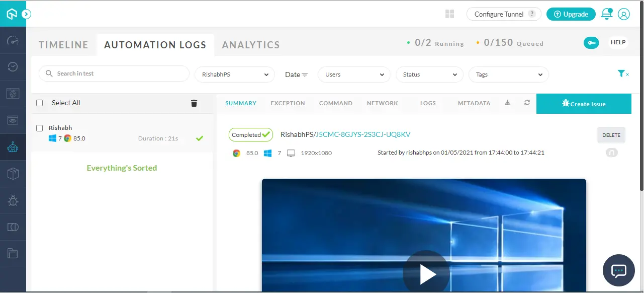The image size is (644, 293).
Task: Open the J5CMC-8GJYS test session link
Action: [363, 134]
